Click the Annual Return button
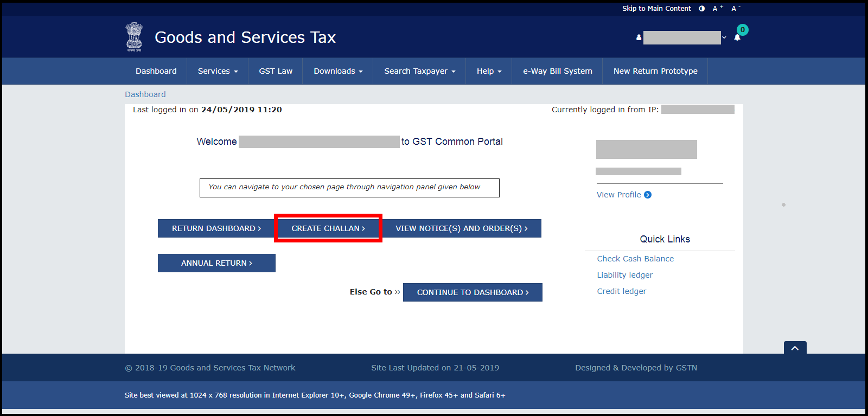868x416 pixels. coord(216,263)
